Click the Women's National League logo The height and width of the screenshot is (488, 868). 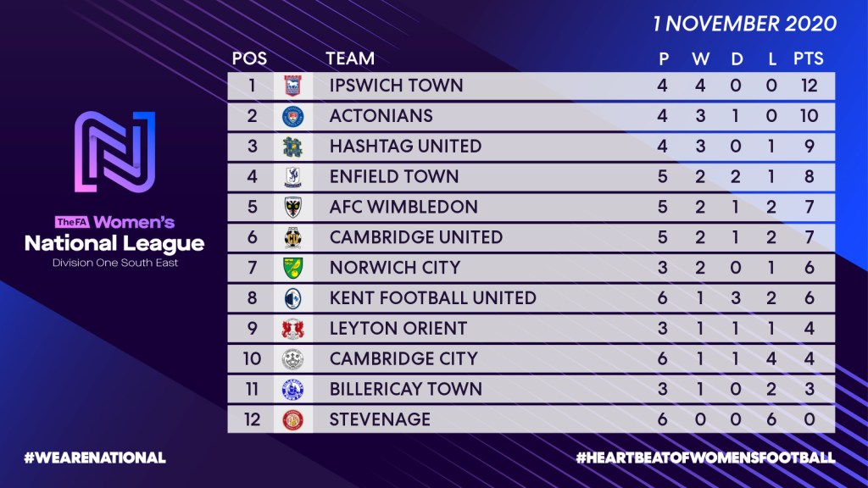114,152
